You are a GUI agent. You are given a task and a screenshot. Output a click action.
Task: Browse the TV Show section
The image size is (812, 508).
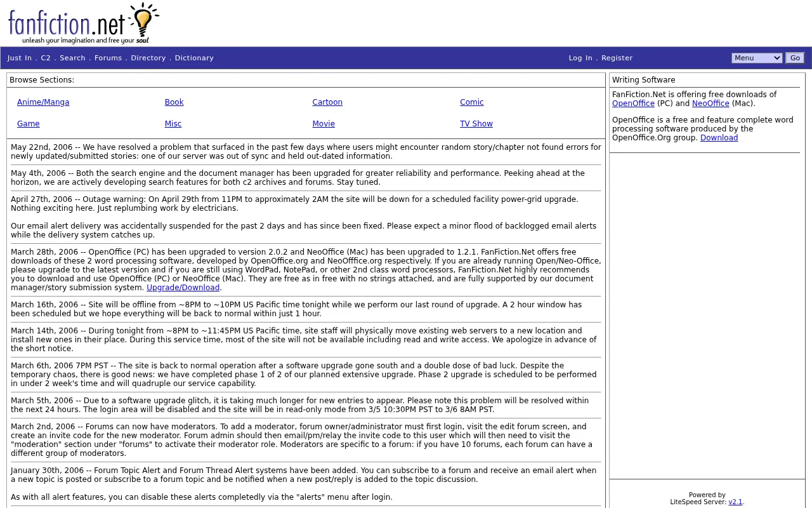coord(476,124)
